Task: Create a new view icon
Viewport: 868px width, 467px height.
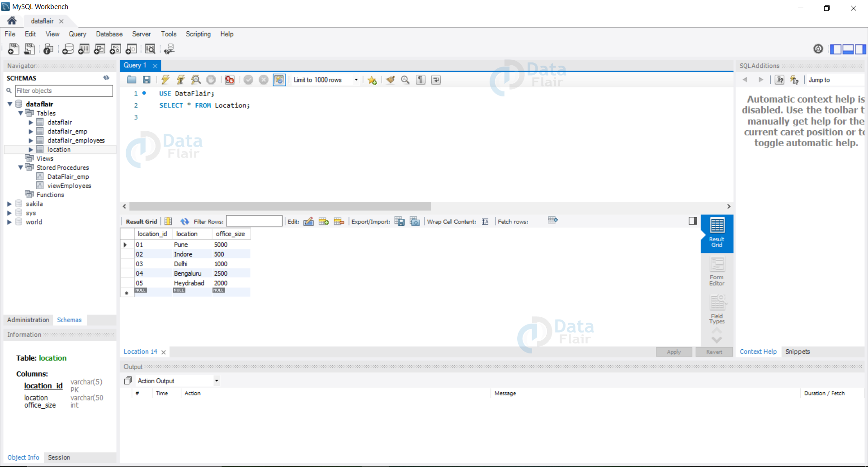Action: click(x=99, y=49)
